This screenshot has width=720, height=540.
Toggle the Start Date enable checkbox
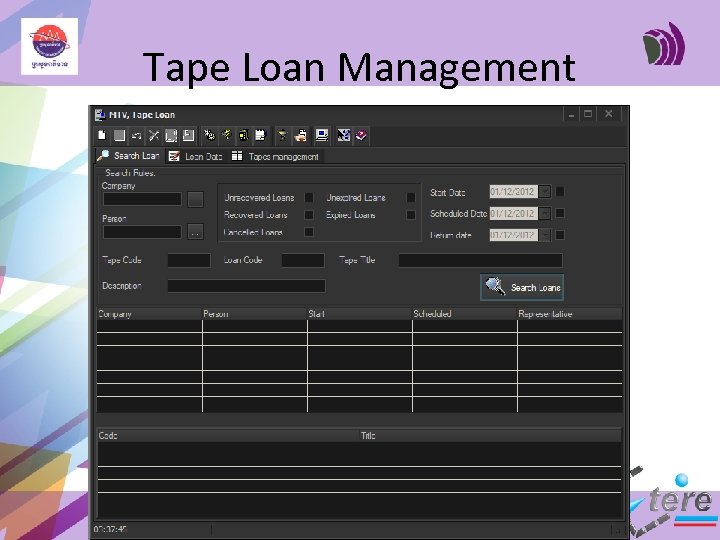coord(560,191)
